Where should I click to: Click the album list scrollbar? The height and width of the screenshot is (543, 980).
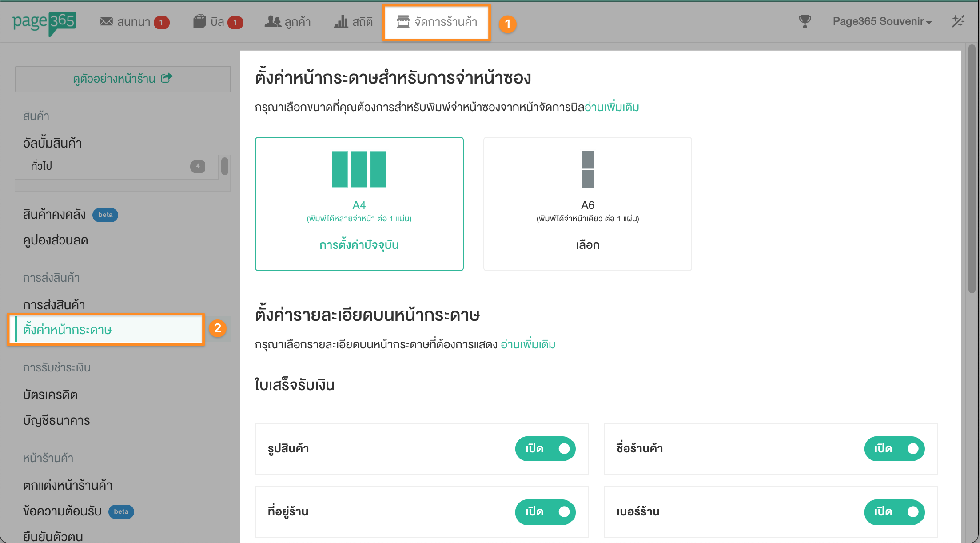click(225, 166)
